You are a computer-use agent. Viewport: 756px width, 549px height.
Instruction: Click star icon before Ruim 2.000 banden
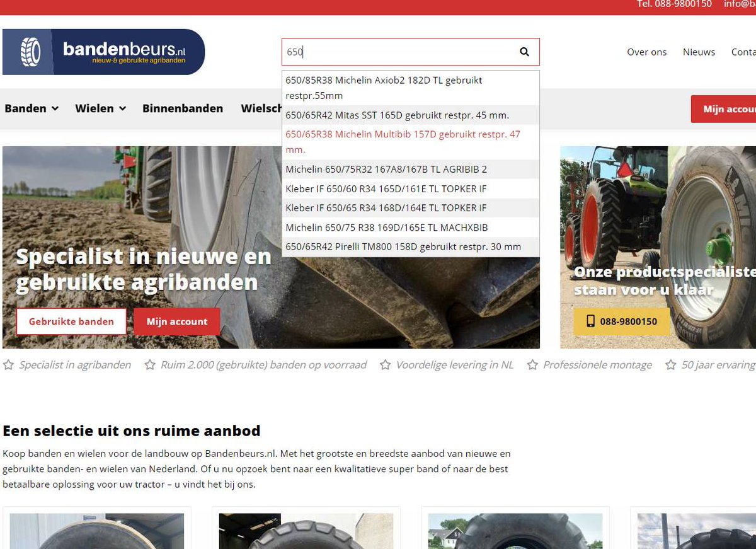point(150,365)
